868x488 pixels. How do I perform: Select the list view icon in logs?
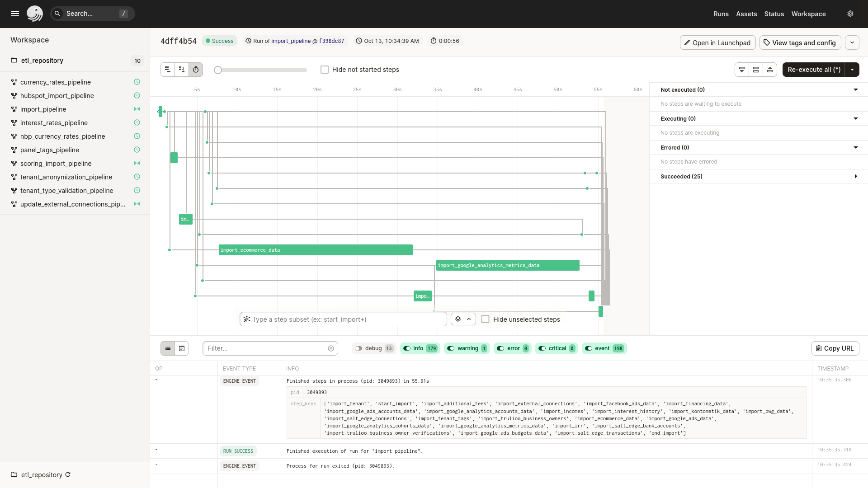point(168,347)
